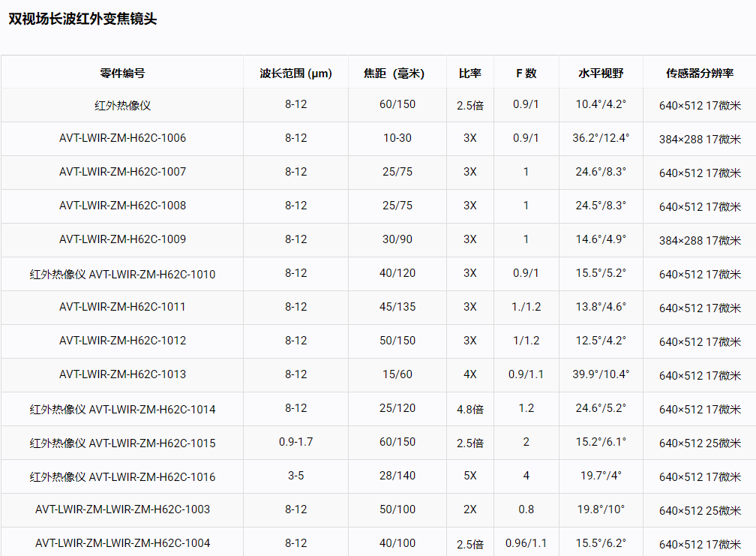Image resolution: width=756 pixels, height=556 pixels.
Task: Select part number AVT-LWIR-ZM-H62C-1007
Action: click(122, 172)
